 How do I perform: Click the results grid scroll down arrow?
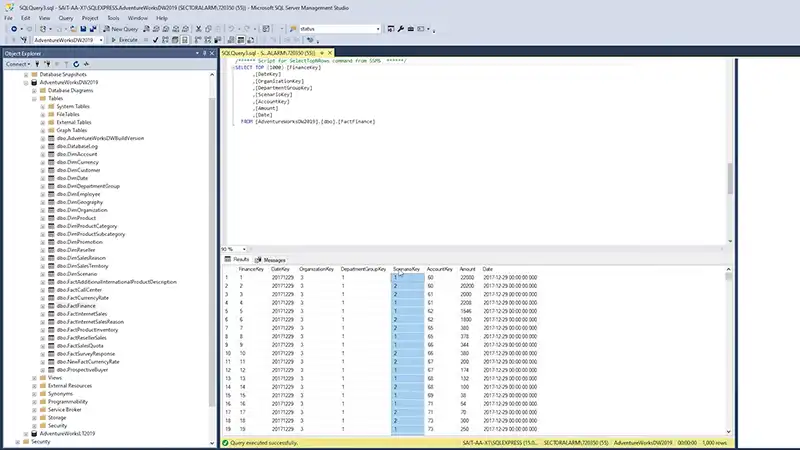click(729, 432)
